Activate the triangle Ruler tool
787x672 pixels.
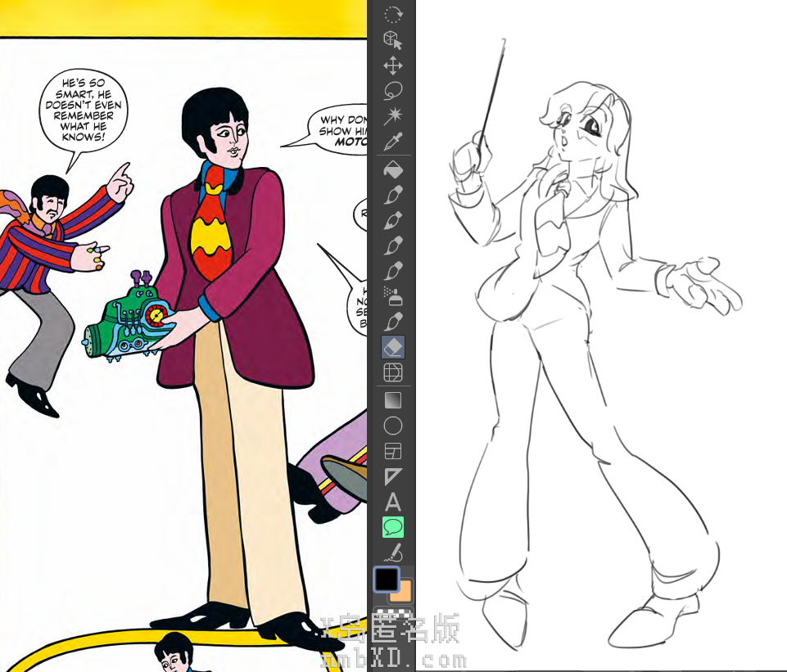(x=393, y=476)
